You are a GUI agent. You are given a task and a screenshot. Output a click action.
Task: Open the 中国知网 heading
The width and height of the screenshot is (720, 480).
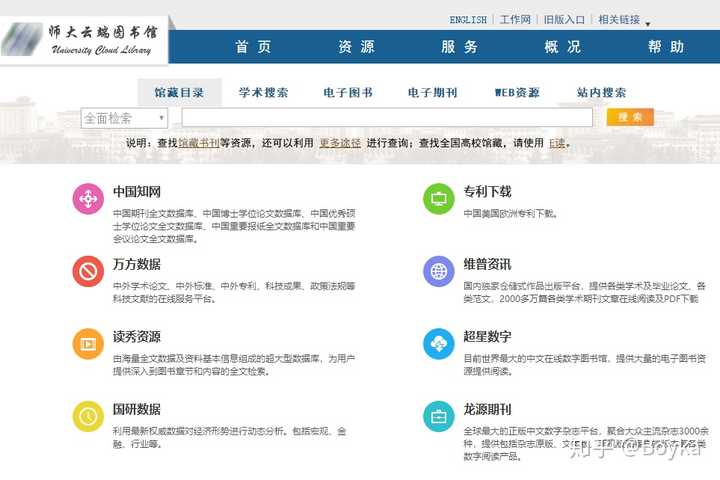tap(137, 192)
